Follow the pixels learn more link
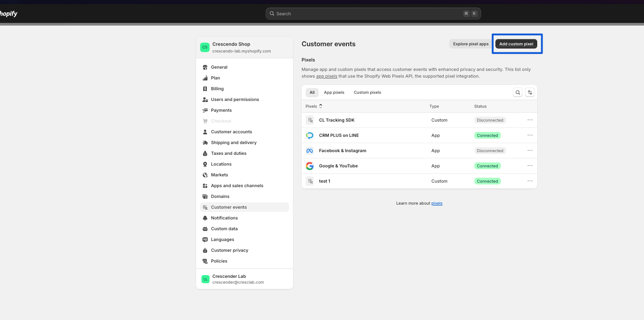644x320 pixels. pyautogui.click(x=437, y=203)
